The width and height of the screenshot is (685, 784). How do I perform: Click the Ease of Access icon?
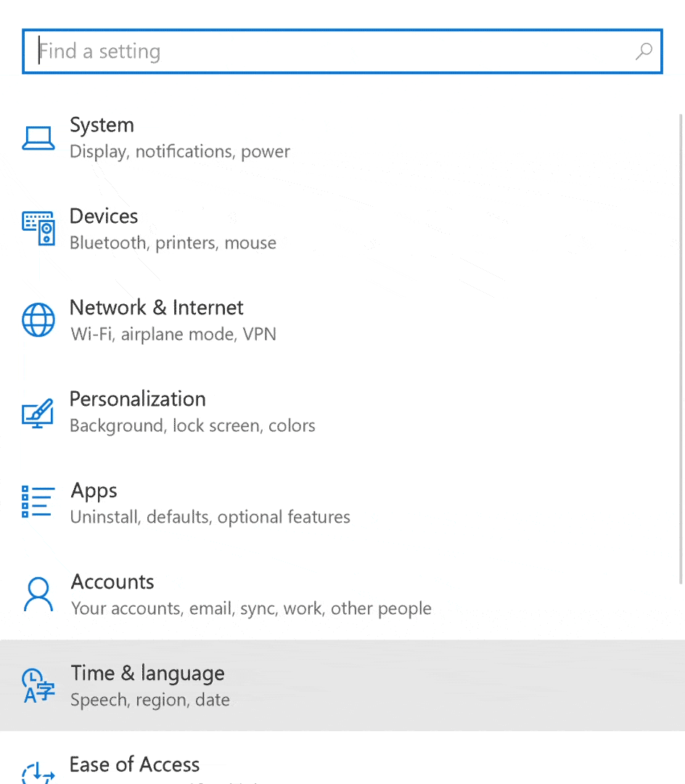coord(38,773)
